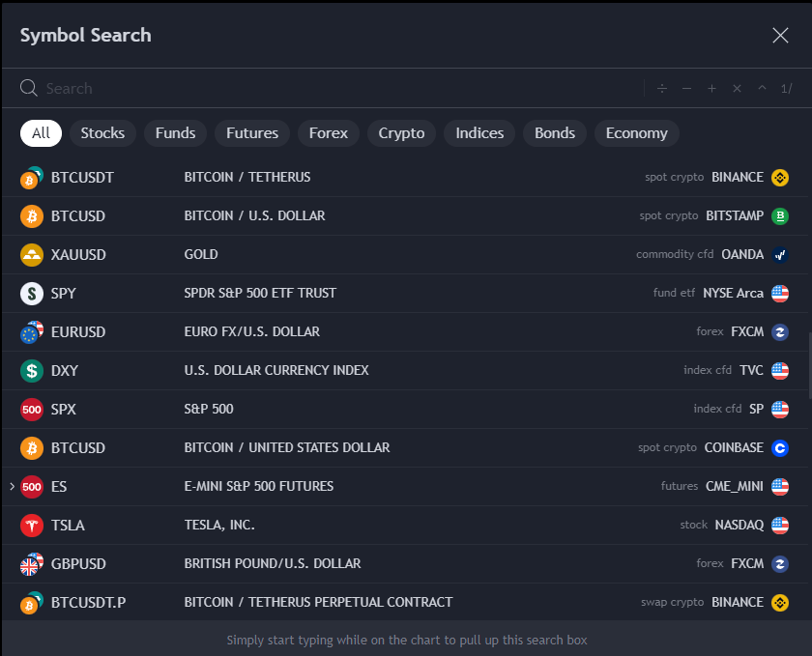812x656 pixels.
Task: Close the Symbol Search dialog
Action: 780,36
